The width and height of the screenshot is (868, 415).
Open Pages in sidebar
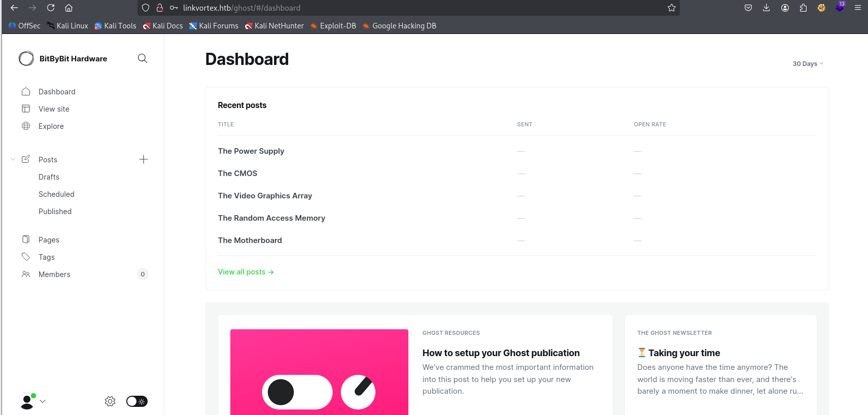(49, 240)
